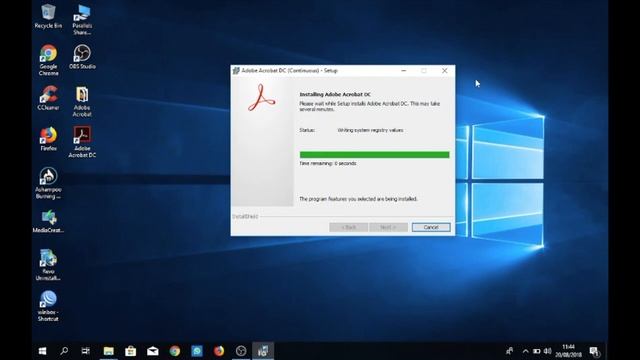Open the People icon in the system tray
Image resolution: width=640 pixels, height=360 pixels.
tap(510, 351)
